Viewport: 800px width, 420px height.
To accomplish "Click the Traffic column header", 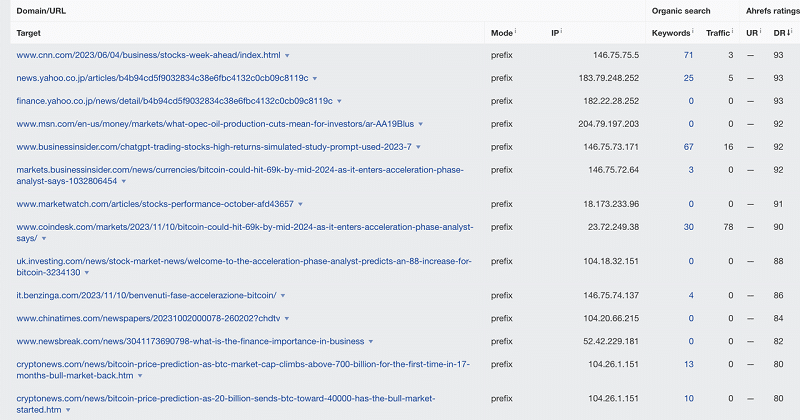I will 718,33.
